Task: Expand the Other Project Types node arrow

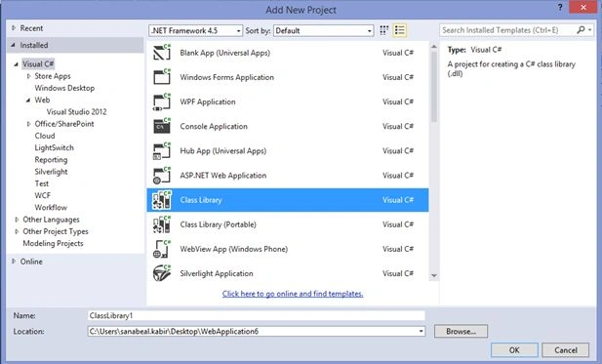Action: (17, 231)
